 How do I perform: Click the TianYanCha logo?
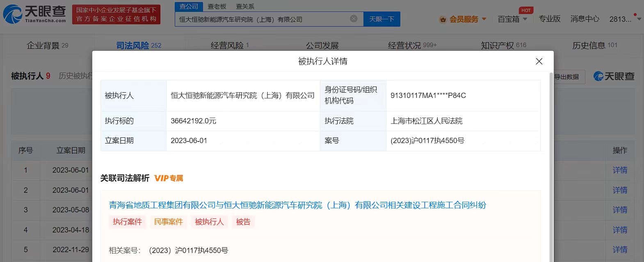tap(34, 15)
